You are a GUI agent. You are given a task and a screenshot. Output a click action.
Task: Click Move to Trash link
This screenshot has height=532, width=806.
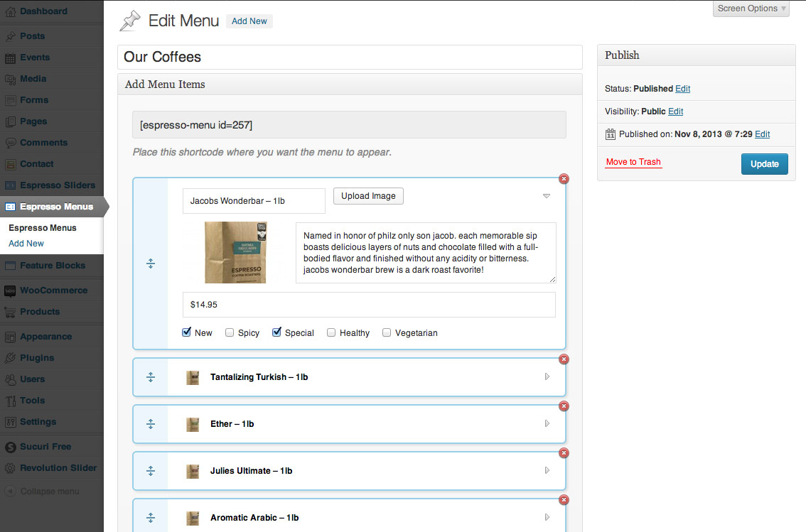click(633, 162)
